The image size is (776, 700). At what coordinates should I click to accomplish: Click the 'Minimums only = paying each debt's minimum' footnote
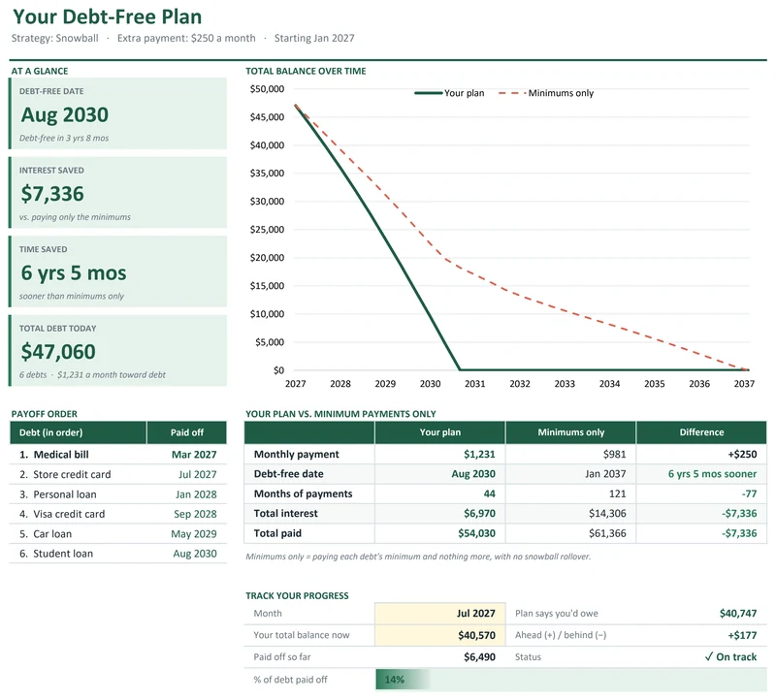pyautogui.click(x=418, y=557)
